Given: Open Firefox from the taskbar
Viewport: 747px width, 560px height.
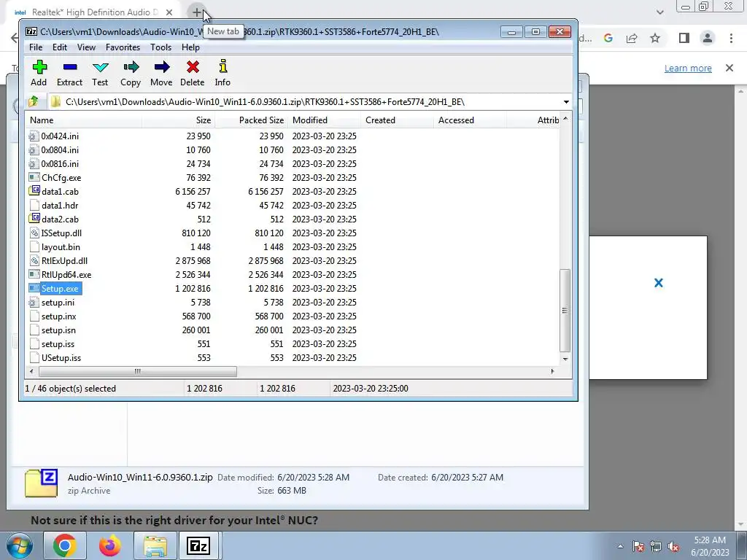Looking at the screenshot, I should 109,545.
